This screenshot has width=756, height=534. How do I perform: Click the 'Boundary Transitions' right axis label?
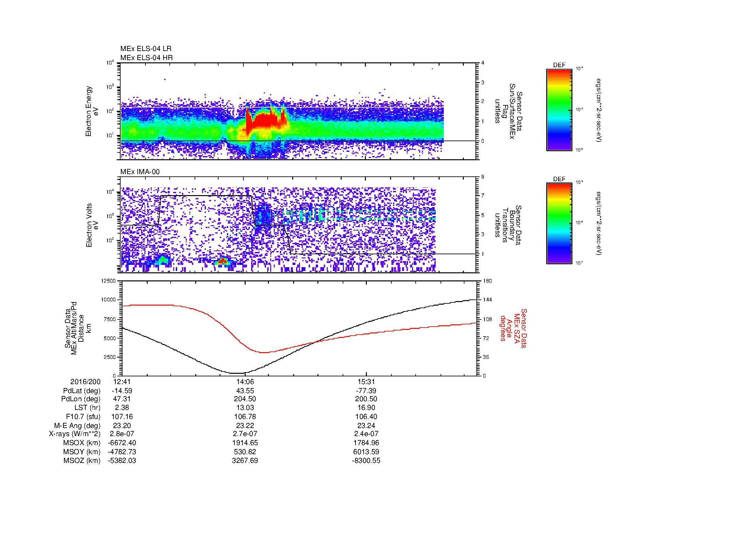(509, 225)
